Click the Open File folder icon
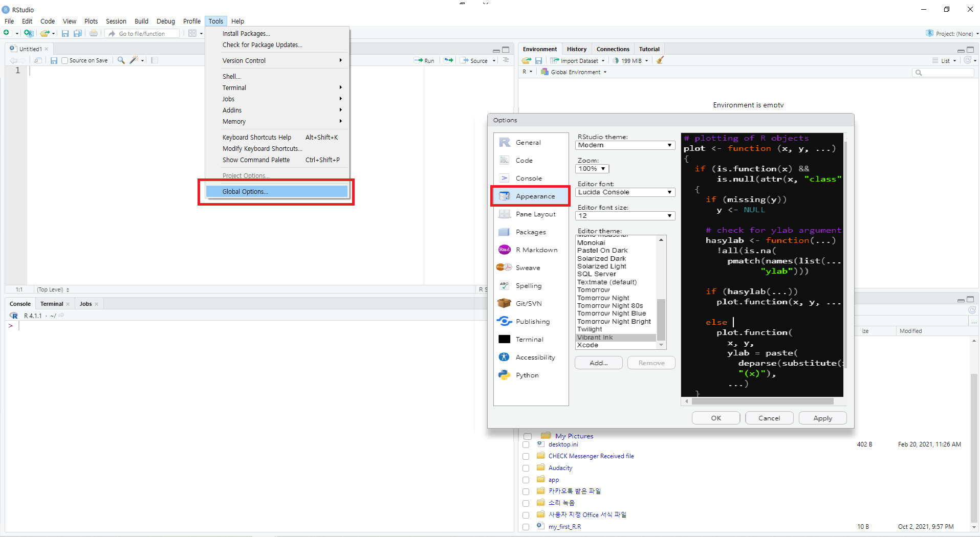The image size is (980, 537). pyautogui.click(x=45, y=33)
